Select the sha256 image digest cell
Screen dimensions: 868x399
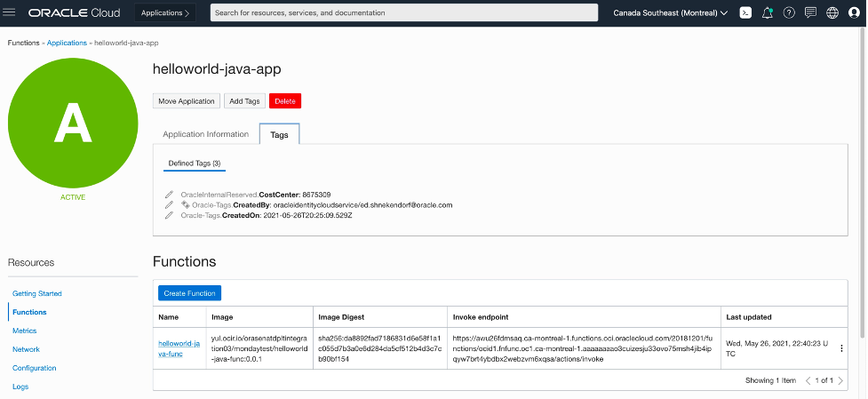point(379,348)
